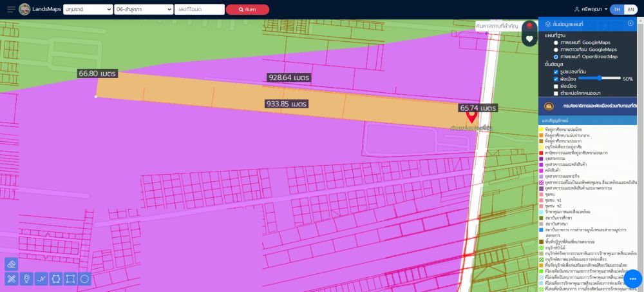Image resolution: width=644 pixels, height=292 pixels.
Task: Open the ปทุมธานี province dropdown
Action: coord(87,10)
